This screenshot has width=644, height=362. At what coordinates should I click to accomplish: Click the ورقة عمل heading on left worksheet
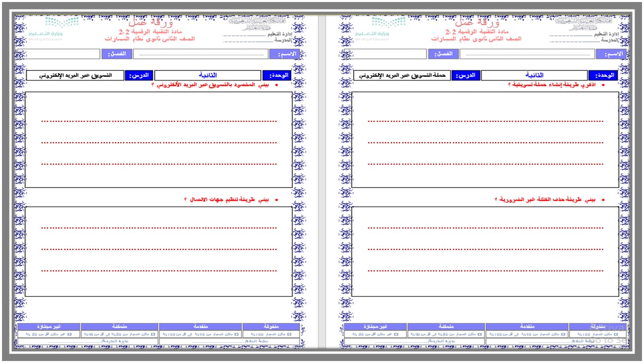point(151,23)
